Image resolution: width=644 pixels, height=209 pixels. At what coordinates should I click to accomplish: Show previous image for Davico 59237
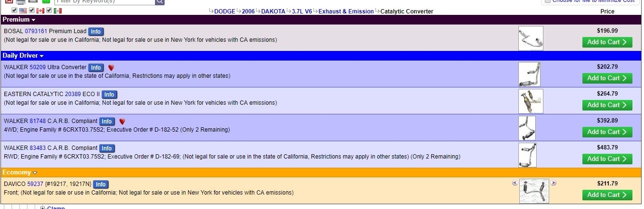515,183
